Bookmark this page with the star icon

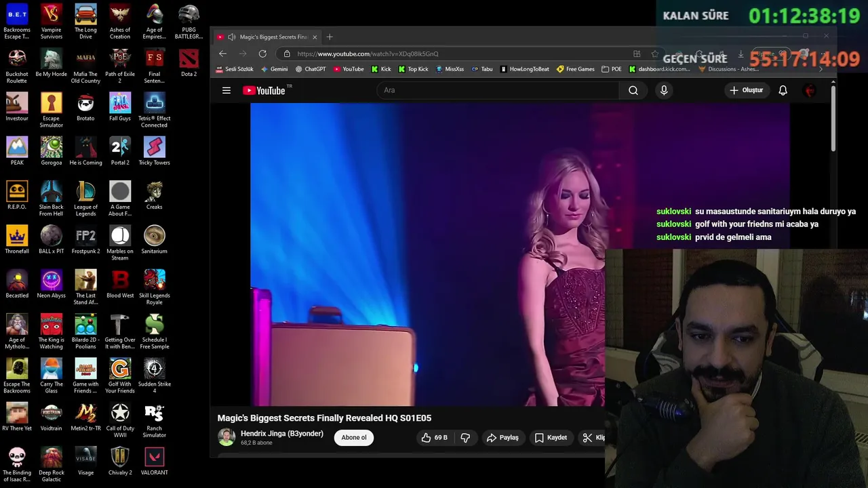point(654,54)
